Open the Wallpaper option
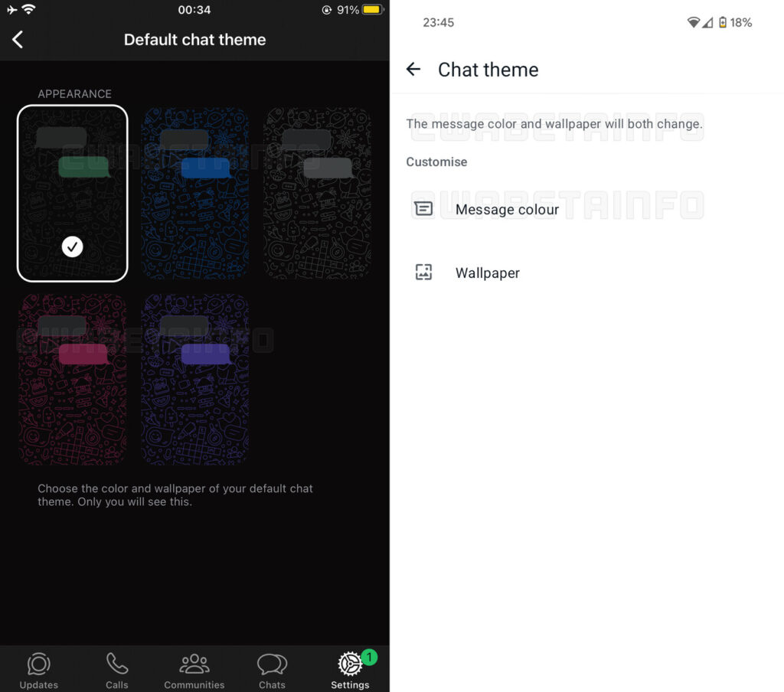Screen dimensions: 784x692 (488, 273)
